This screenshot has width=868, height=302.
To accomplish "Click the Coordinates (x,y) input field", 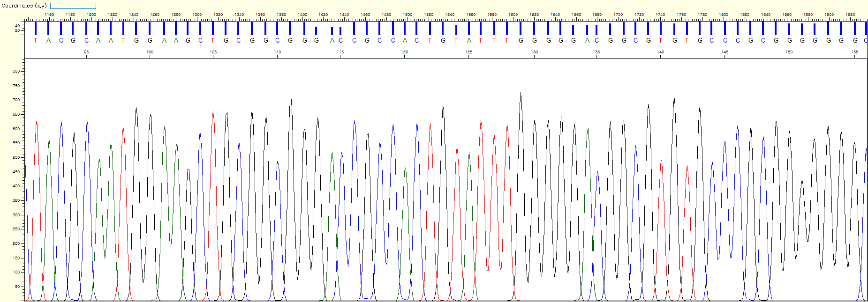I will [x=73, y=6].
